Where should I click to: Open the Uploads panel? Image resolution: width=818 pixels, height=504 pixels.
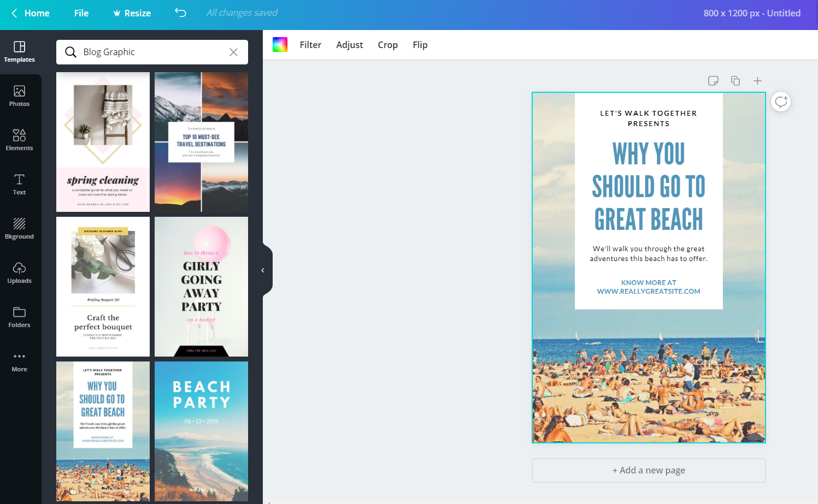click(19, 273)
